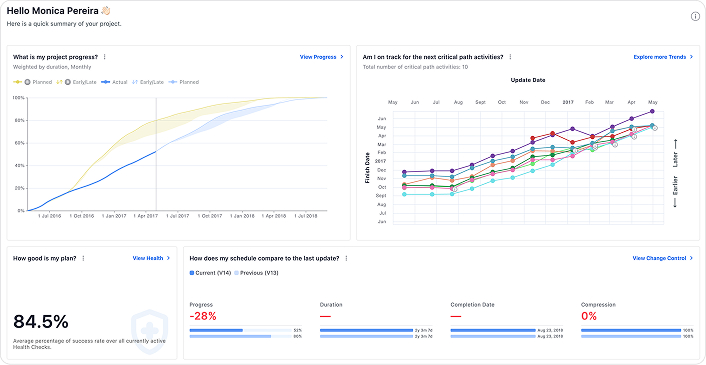Click the info icon in the top right
Image resolution: width=706 pixels, height=365 pixels.
pyautogui.click(x=695, y=17)
